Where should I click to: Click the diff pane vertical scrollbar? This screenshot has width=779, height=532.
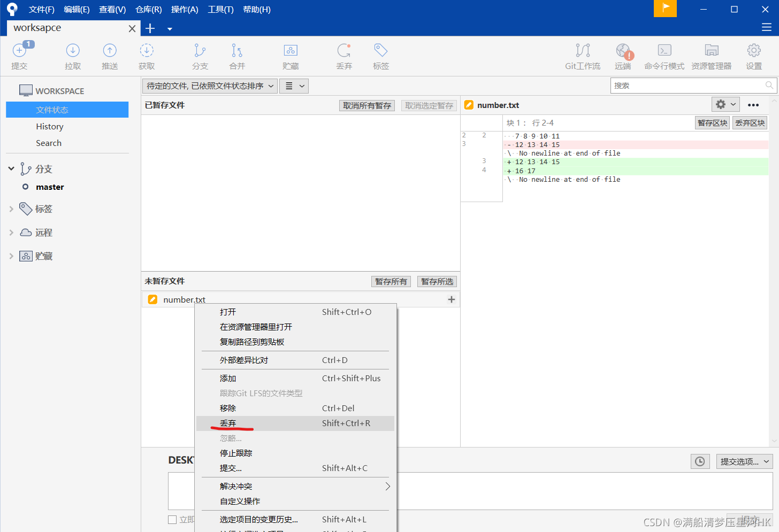point(774,272)
